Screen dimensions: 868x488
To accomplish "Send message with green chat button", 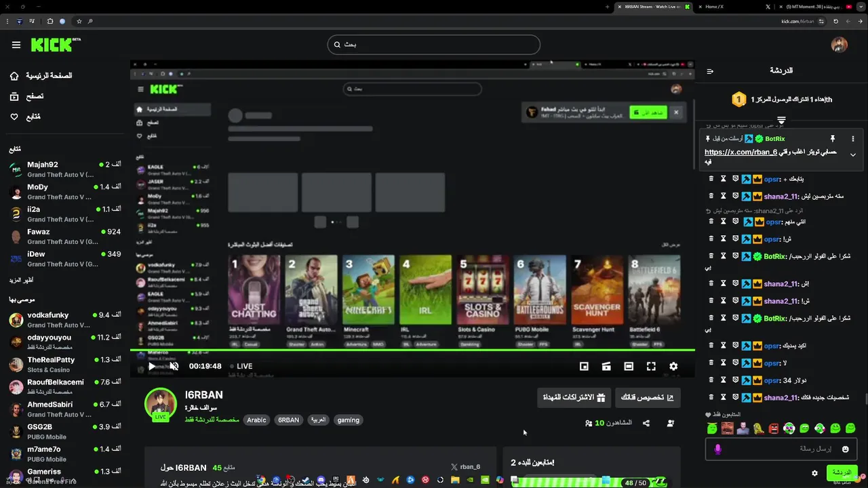I will 842,473.
